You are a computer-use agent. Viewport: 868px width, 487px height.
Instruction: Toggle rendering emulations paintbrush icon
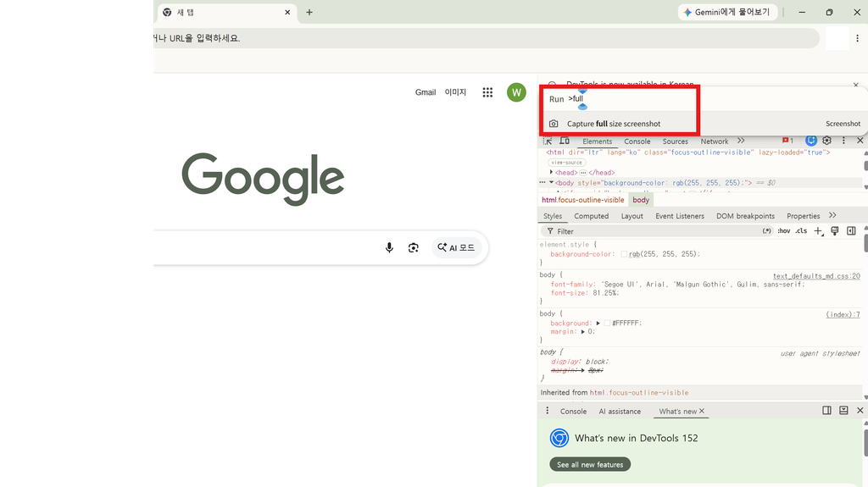pos(835,230)
